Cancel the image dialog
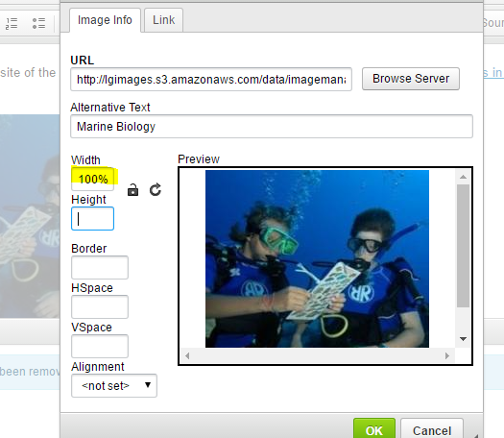Screen dimensions: 504x438 tap(432, 429)
